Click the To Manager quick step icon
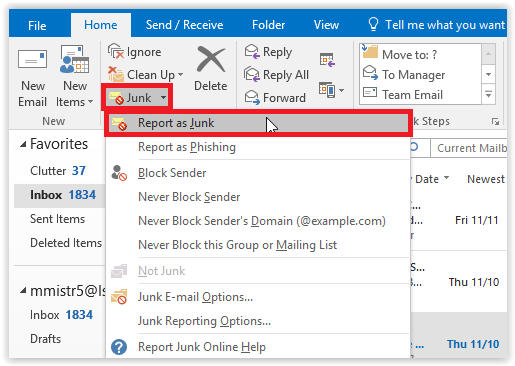Screen dimensions: 515x366 coord(370,73)
